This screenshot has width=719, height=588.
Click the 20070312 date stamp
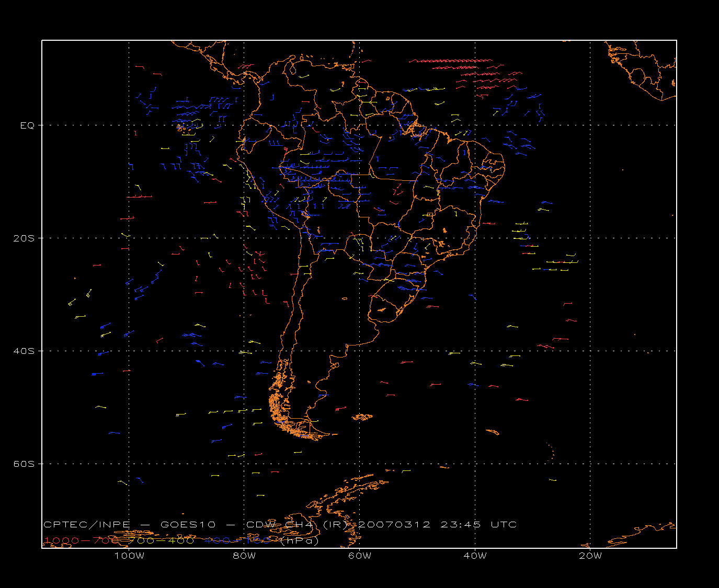tap(394, 525)
